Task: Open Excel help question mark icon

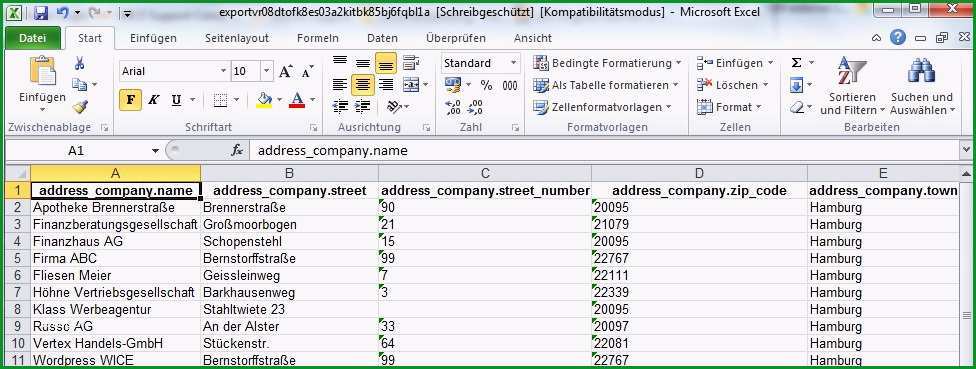Action: pos(898,38)
